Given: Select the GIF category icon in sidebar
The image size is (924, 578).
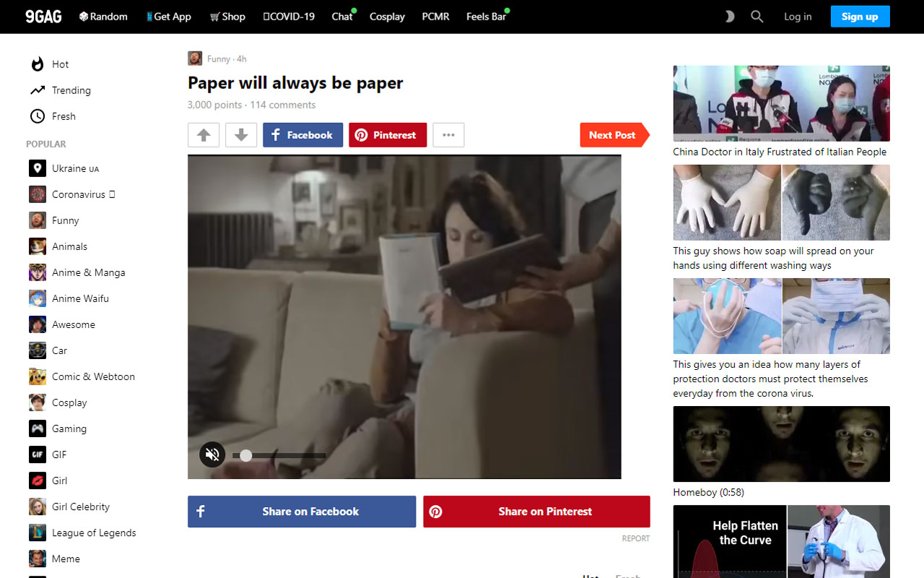Looking at the screenshot, I should coord(37,454).
